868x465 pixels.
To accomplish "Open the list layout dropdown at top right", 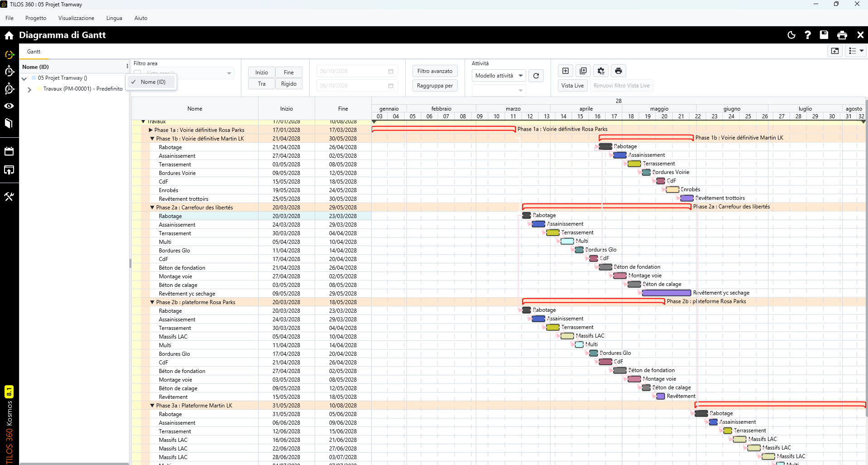I will 856,51.
